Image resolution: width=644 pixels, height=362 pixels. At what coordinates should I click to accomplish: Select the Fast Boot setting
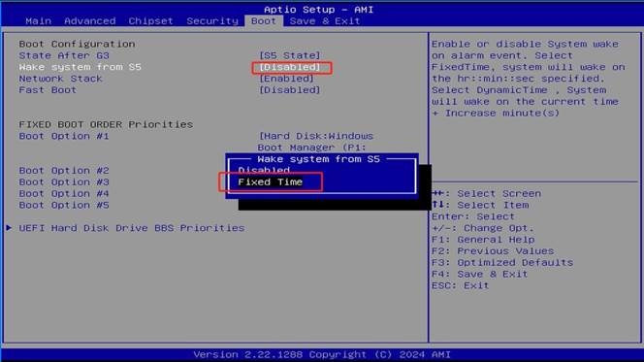pyautogui.click(x=48, y=90)
